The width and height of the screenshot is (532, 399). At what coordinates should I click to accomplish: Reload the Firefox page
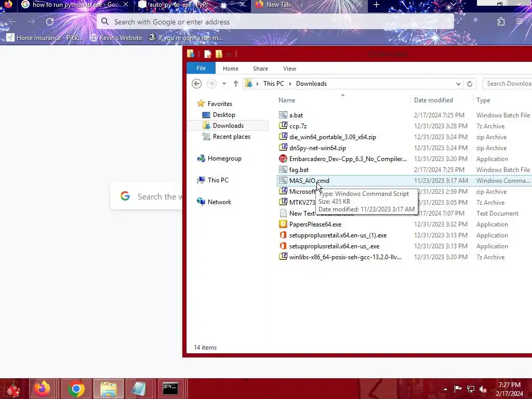(50, 22)
